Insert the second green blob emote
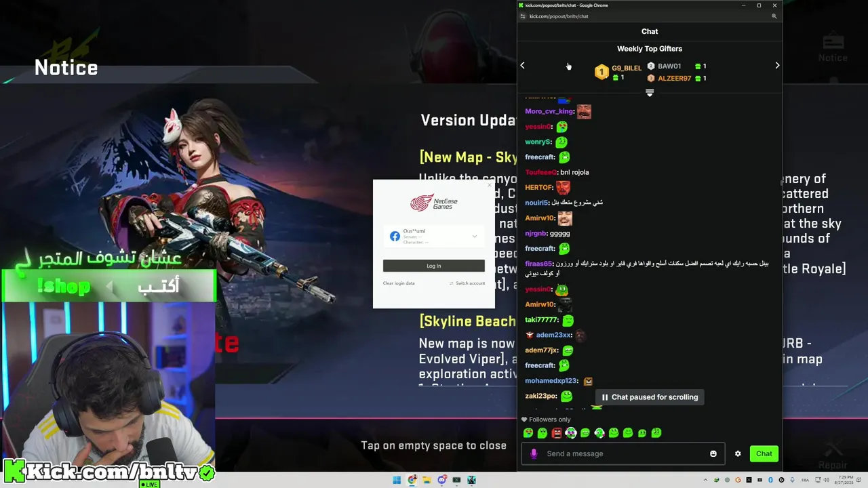Screen dimensions: 868x488 tap(542, 433)
